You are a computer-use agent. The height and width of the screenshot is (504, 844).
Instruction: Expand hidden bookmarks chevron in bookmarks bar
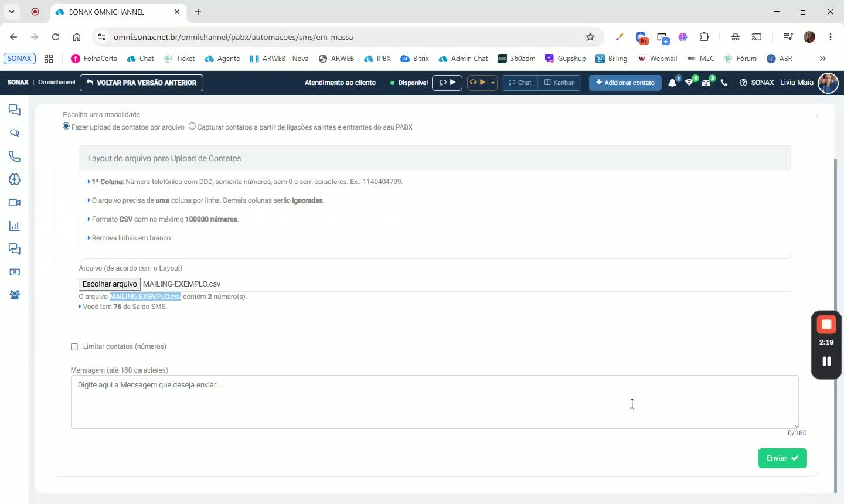[823, 59]
